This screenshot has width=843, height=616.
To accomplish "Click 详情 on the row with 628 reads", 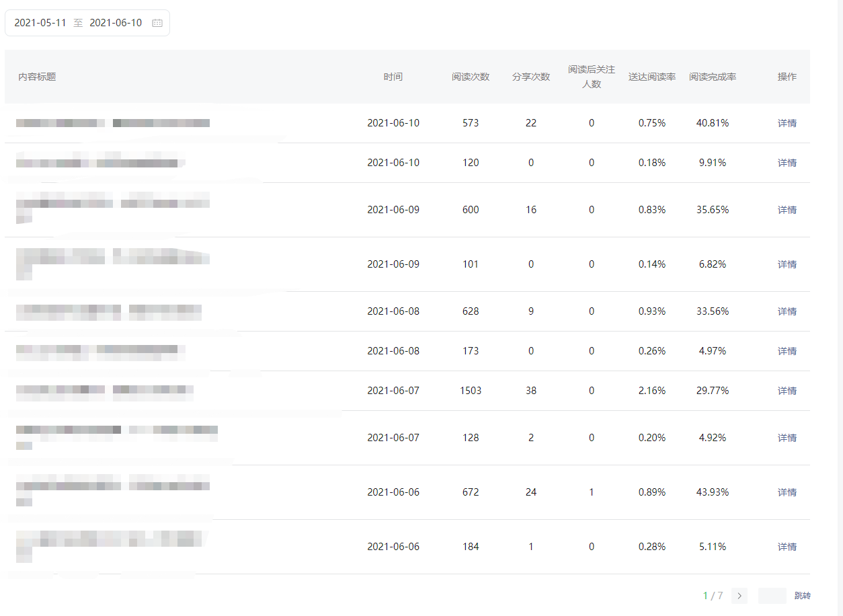I will coord(787,311).
